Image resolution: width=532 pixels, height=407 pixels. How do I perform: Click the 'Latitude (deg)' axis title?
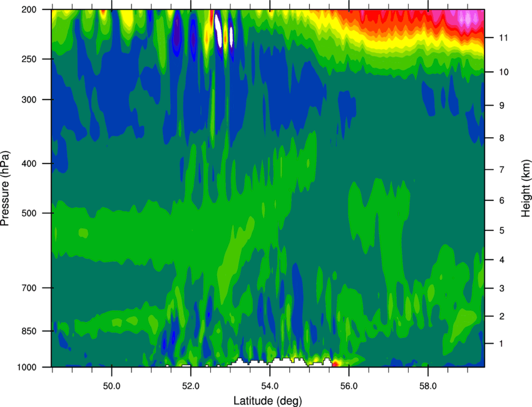pyautogui.click(x=268, y=401)
